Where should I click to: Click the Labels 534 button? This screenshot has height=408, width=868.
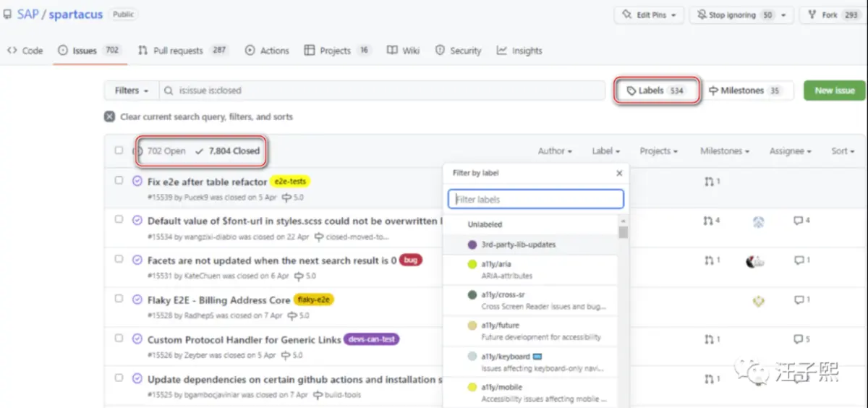click(657, 90)
